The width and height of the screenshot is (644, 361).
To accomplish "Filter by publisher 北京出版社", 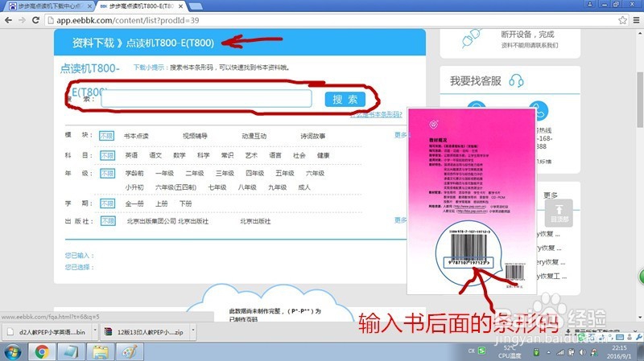I will tap(255, 221).
